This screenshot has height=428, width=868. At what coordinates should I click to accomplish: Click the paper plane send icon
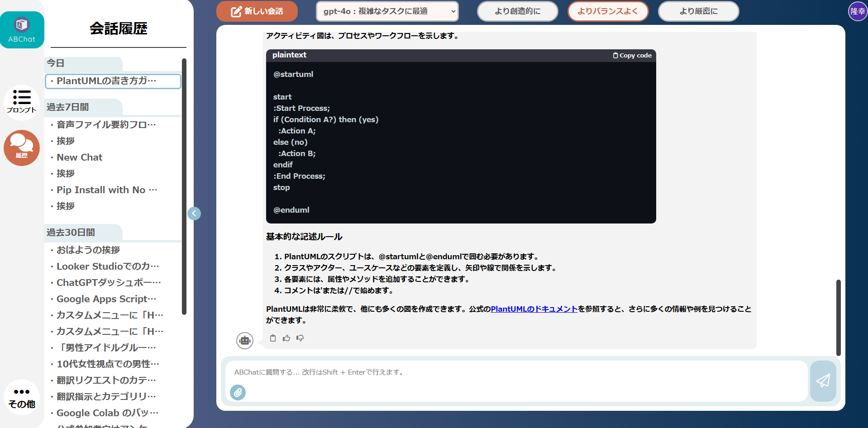click(823, 380)
